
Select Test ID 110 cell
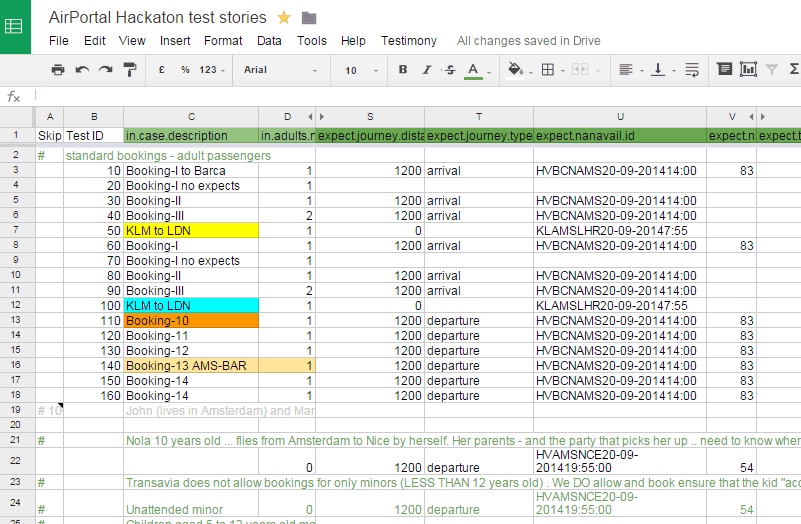(93, 321)
